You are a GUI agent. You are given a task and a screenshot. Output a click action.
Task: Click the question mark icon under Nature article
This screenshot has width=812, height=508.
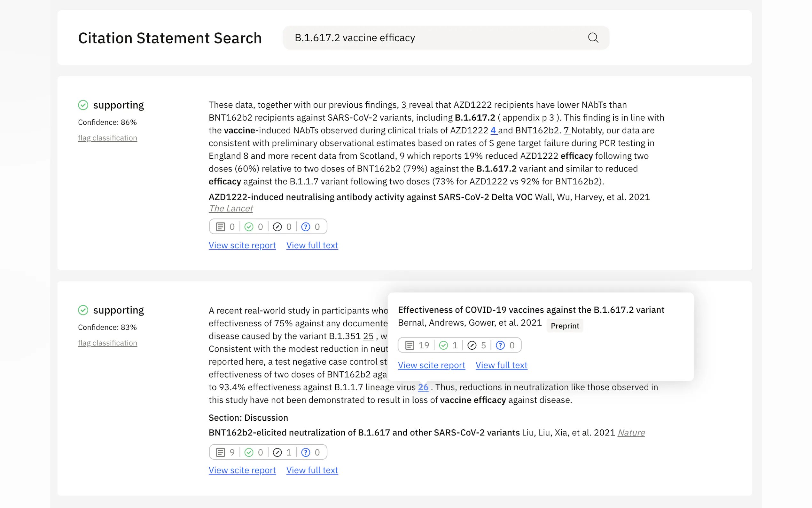click(x=306, y=452)
